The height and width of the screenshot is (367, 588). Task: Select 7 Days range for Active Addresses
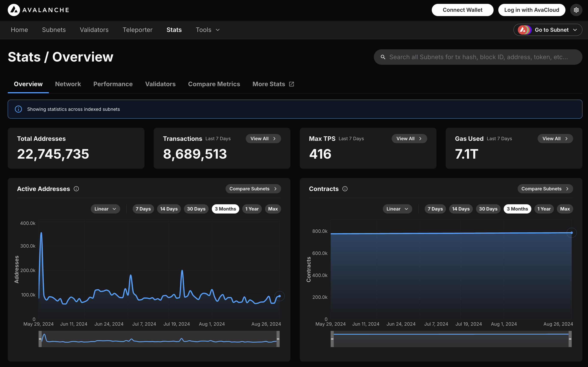tap(143, 209)
